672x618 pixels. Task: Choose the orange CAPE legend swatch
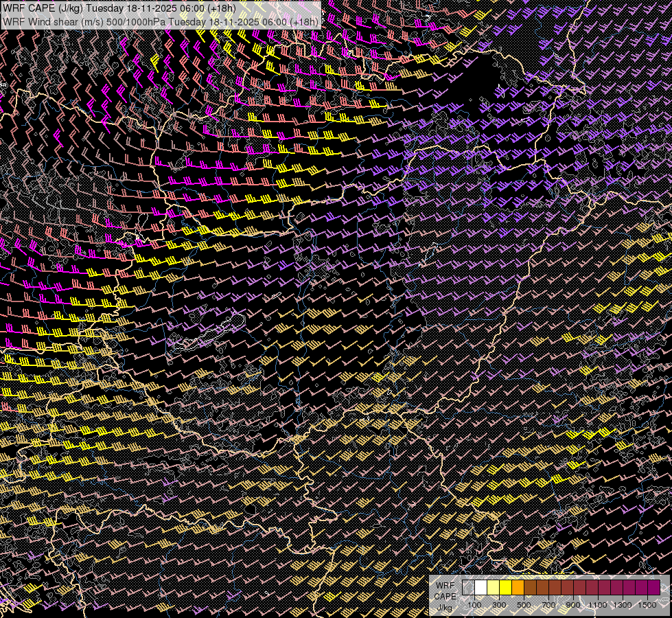518,588
